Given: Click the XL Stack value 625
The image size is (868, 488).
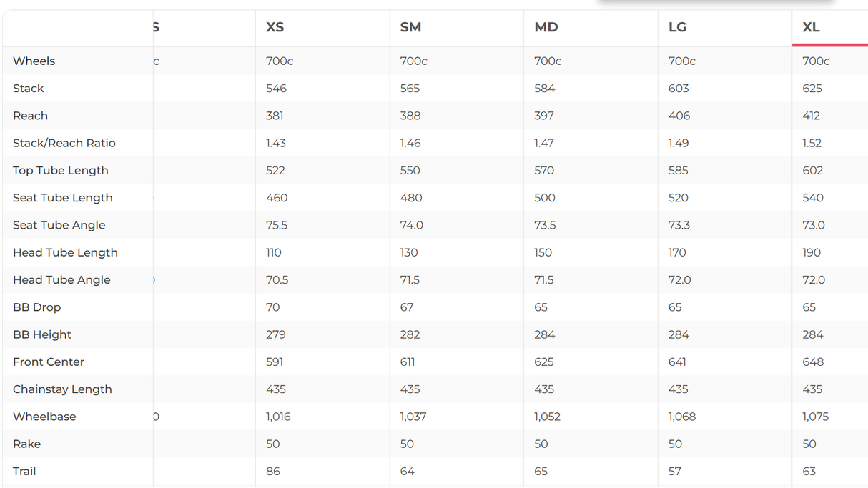Looking at the screenshot, I should pos(812,89).
